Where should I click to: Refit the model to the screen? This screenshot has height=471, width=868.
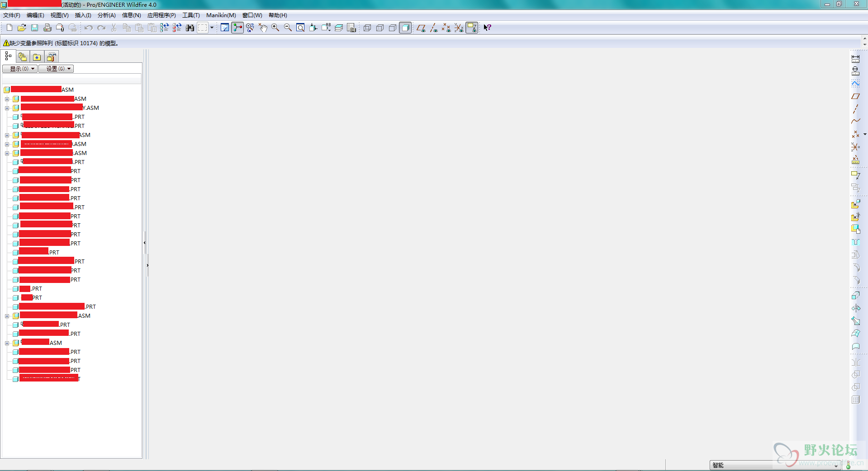click(300, 28)
